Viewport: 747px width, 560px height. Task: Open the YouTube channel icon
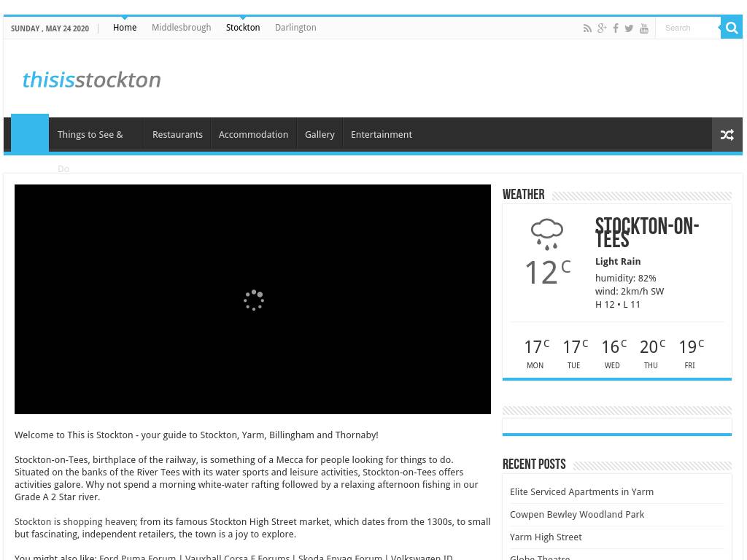pyautogui.click(x=644, y=28)
